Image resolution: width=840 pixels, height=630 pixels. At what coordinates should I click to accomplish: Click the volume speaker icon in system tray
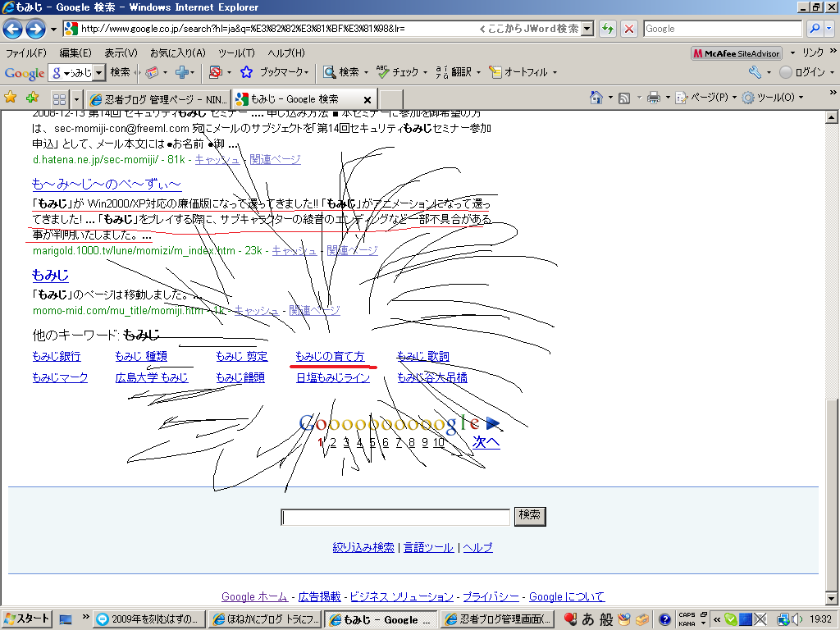[797, 619]
